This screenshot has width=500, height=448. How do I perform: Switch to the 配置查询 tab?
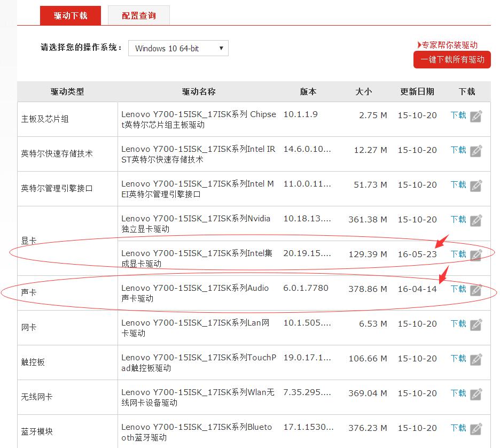click(x=139, y=16)
